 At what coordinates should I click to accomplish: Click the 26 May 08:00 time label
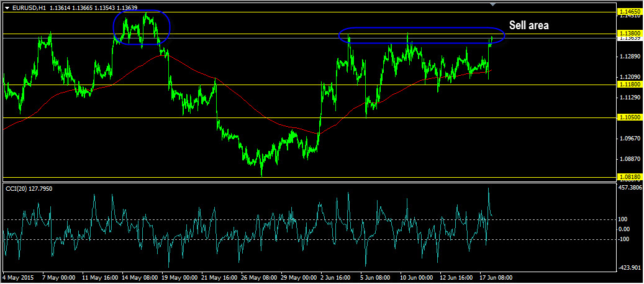(260, 278)
